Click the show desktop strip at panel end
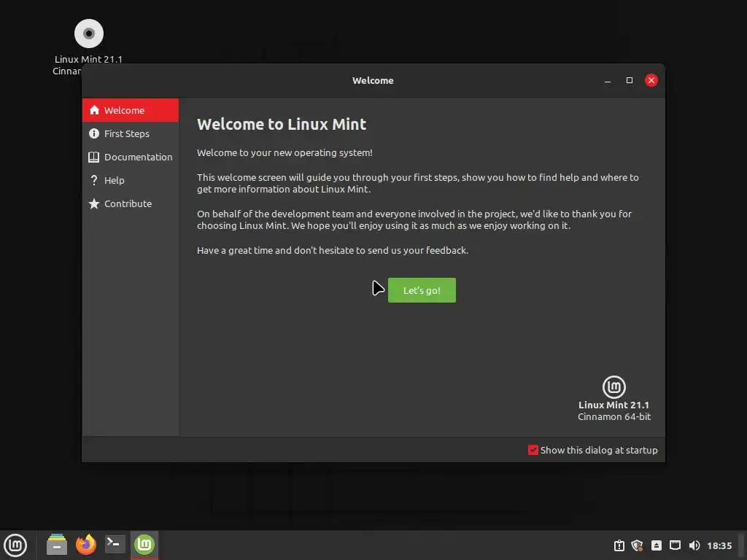This screenshot has height=560, width=747. pos(742,545)
